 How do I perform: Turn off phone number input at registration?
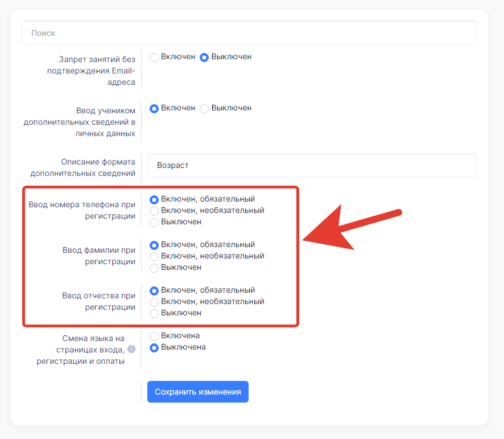[x=154, y=223]
